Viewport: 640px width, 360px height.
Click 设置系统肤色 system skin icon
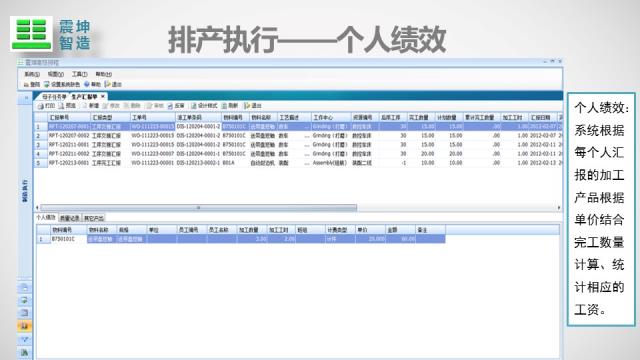(x=47, y=84)
